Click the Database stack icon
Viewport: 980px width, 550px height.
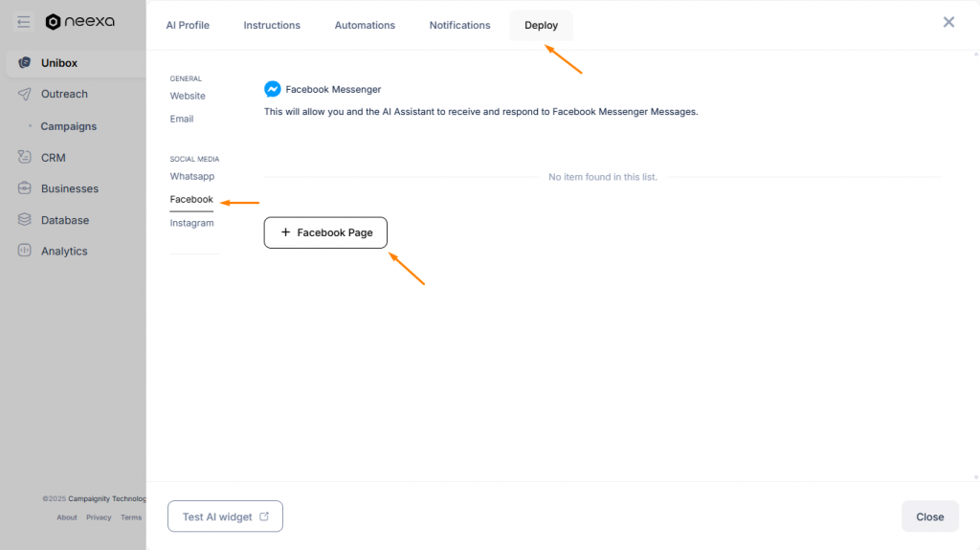tap(24, 219)
